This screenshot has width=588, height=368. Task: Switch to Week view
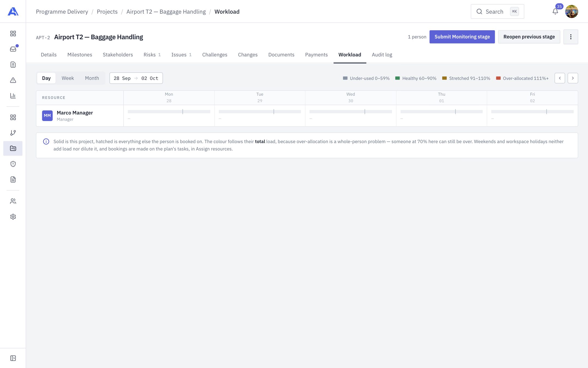(x=68, y=78)
